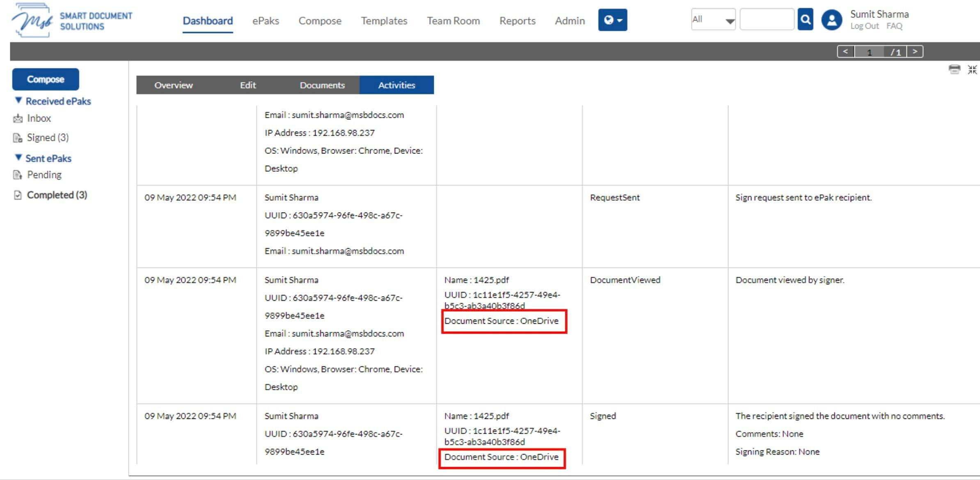This screenshot has width=980, height=480.
Task: Switch to the Overview tab
Action: point(174,85)
